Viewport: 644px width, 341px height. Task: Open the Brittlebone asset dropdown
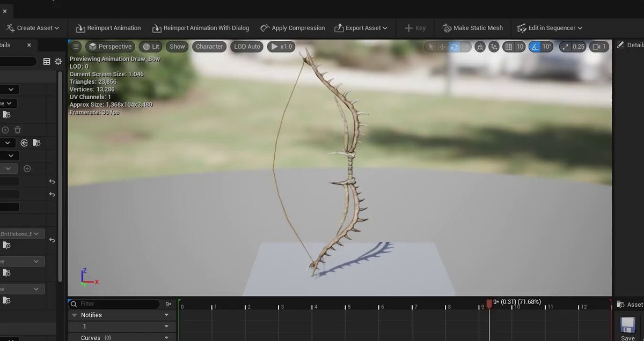point(23,234)
